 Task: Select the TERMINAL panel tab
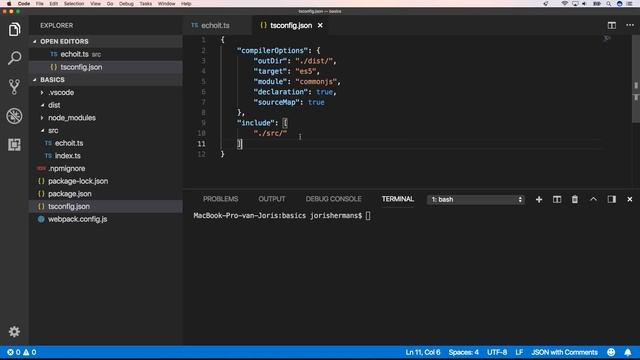[398, 199]
